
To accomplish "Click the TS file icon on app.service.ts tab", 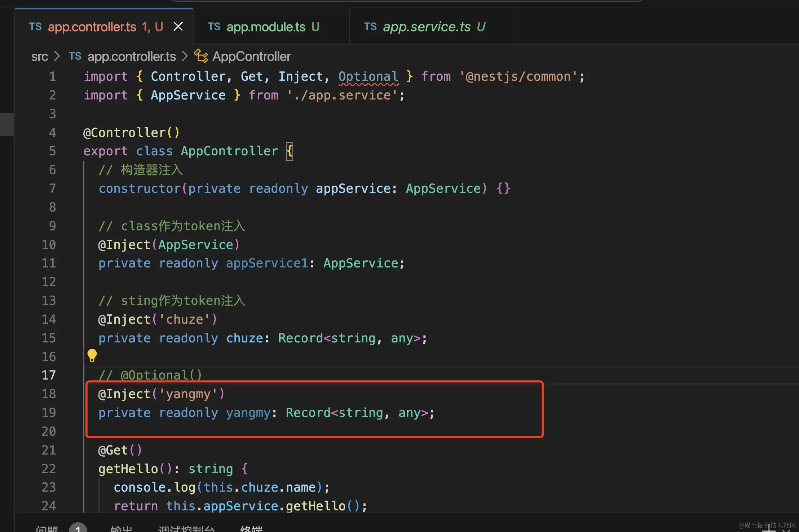I will [x=370, y=26].
